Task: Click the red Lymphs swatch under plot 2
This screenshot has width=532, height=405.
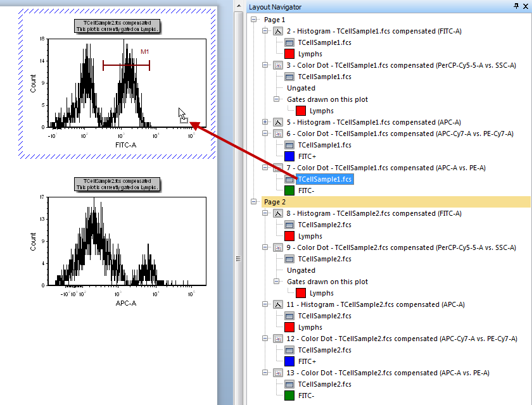Action: tap(289, 54)
